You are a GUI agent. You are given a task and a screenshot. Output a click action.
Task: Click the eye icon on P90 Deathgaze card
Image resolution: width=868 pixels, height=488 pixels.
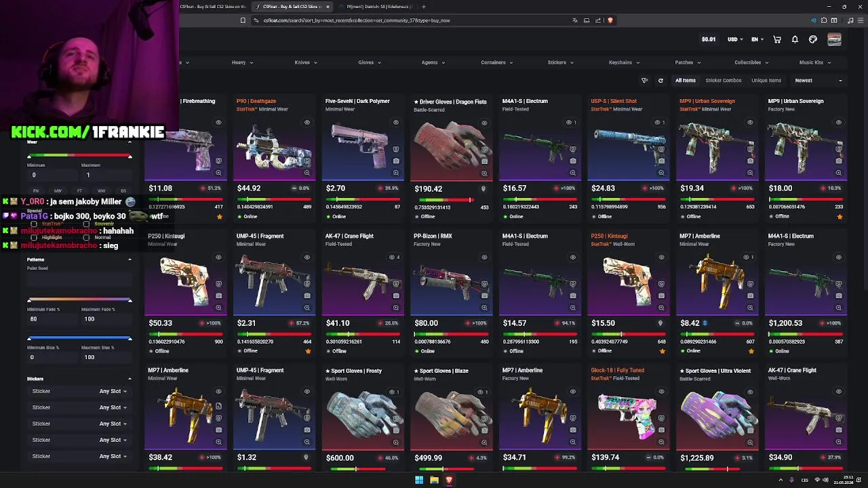tap(307, 123)
